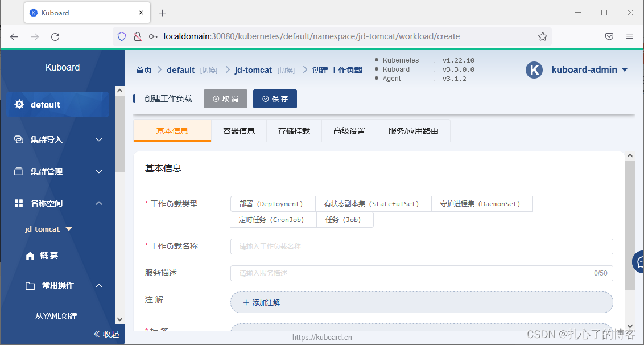Screen dimensions: 644x345
Task: Click the 名称空间 namespace grid icon
Action: pos(18,203)
